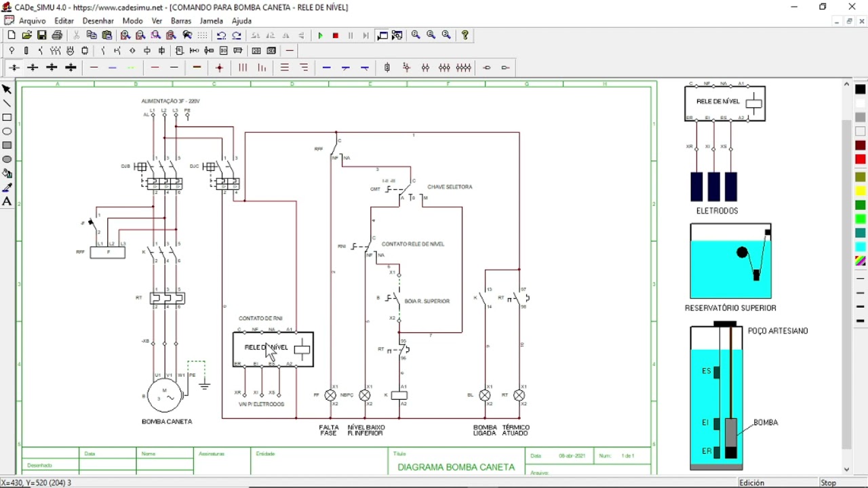Image resolution: width=868 pixels, height=488 pixels.
Task: Pick the black color swatch
Action: tap(861, 89)
